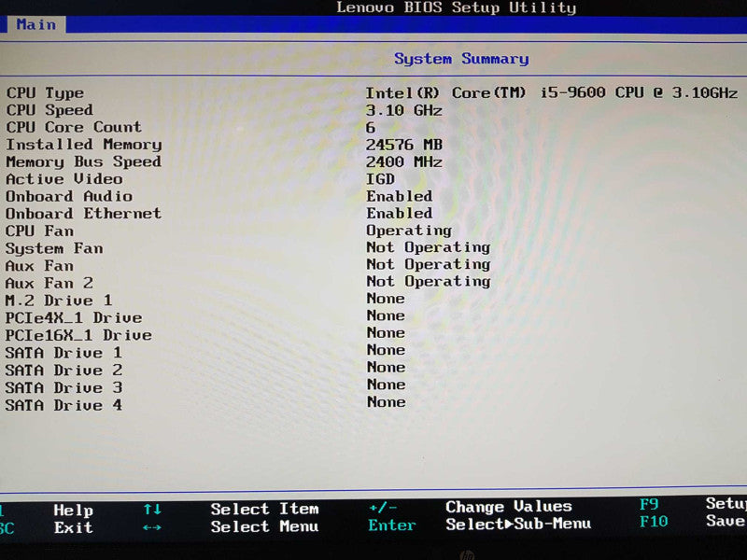Select the CPU Fan label

pos(40,231)
